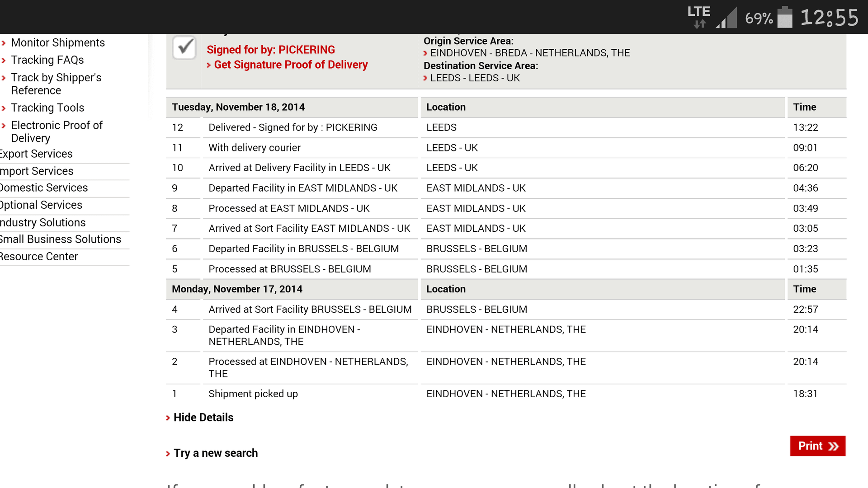Viewport: 868px width, 488px height.
Task: Open Tracking FAQs link
Action: click(47, 60)
